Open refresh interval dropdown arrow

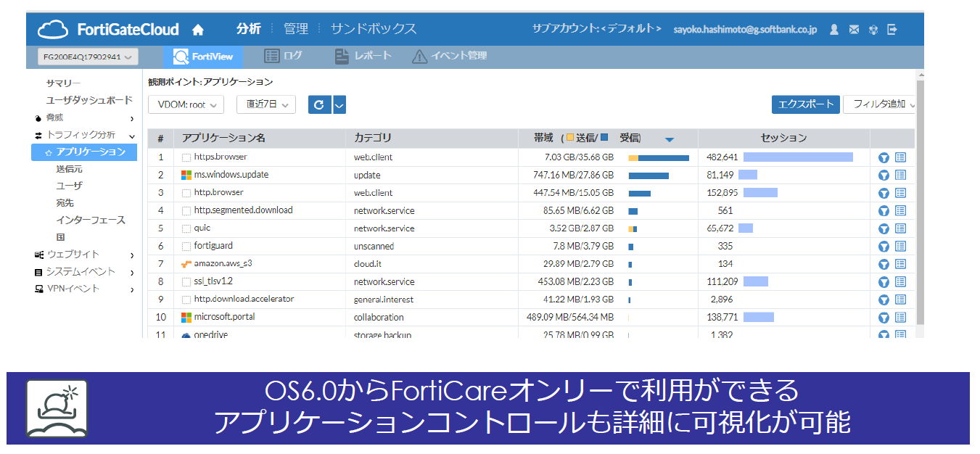[339, 104]
